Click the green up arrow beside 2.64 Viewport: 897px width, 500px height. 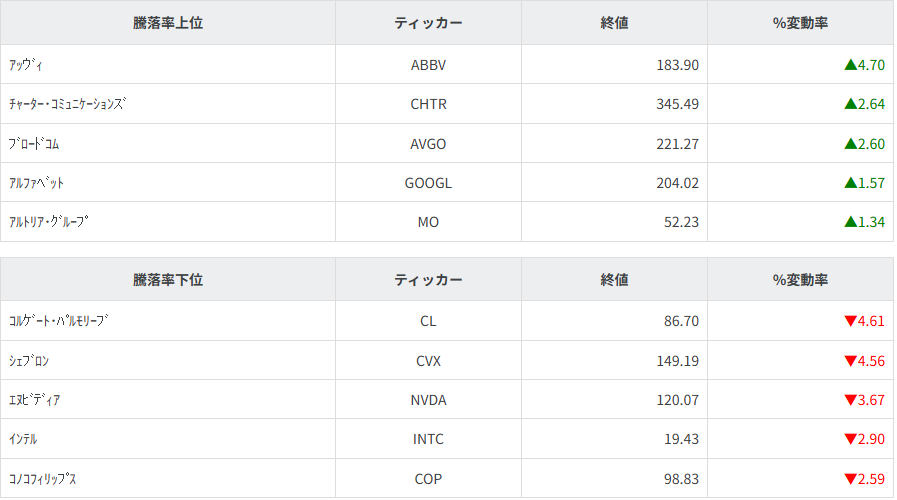pyautogui.click(x=850, y=104)
